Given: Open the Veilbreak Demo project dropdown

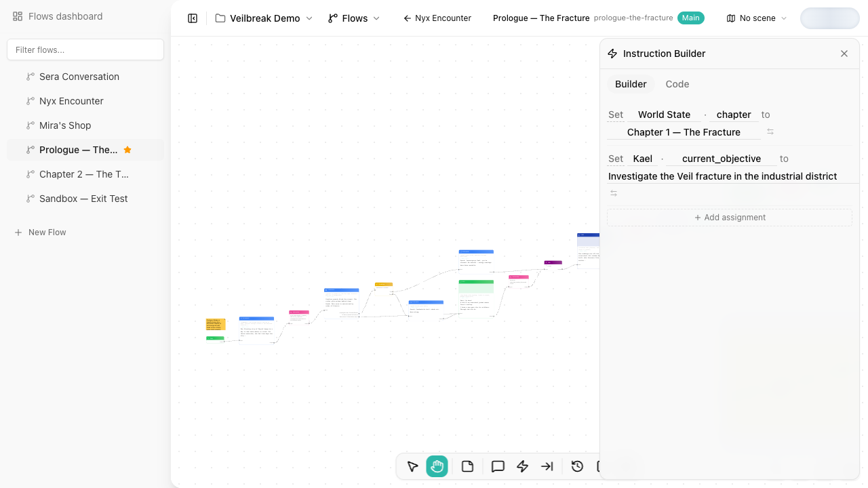Looking at the screenshot, I should (264, 18).
